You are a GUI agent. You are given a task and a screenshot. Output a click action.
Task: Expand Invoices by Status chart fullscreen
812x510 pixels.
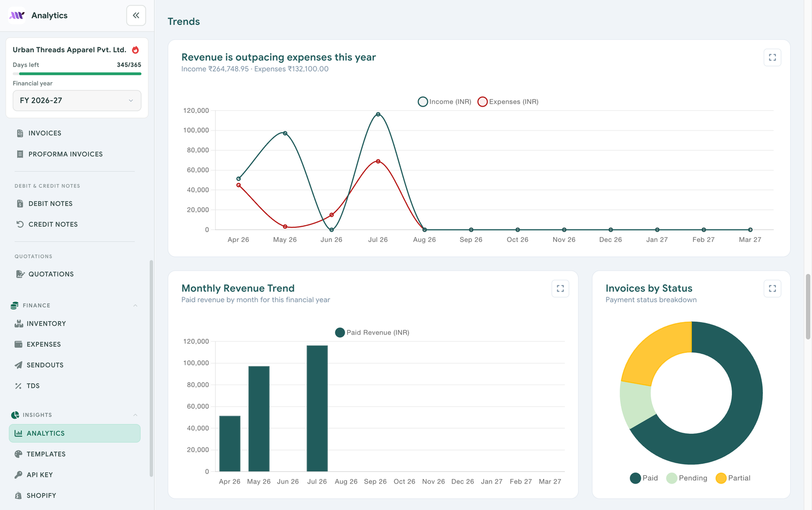pyautogui.click(x=772, y=289)
